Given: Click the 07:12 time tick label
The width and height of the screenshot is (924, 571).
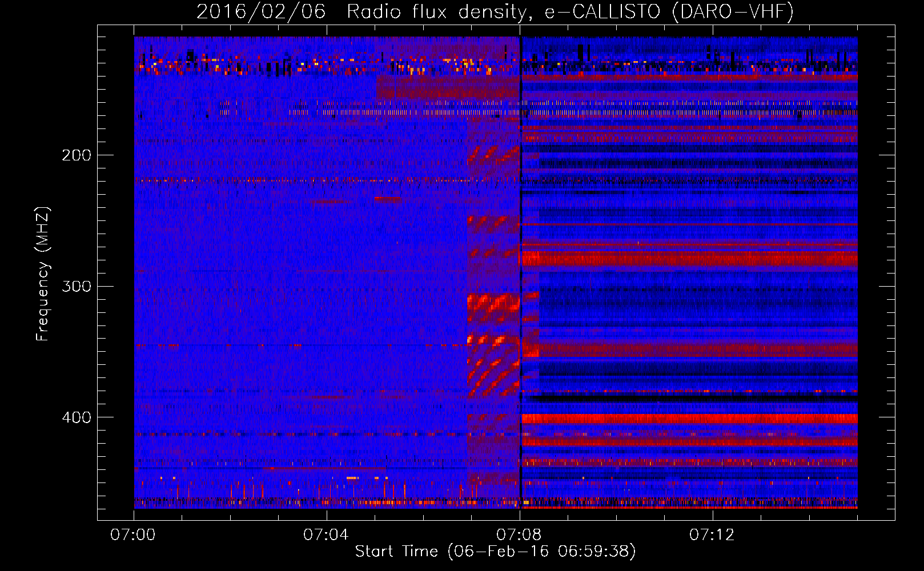Looking at the screenshot, I should pos(712,535).
